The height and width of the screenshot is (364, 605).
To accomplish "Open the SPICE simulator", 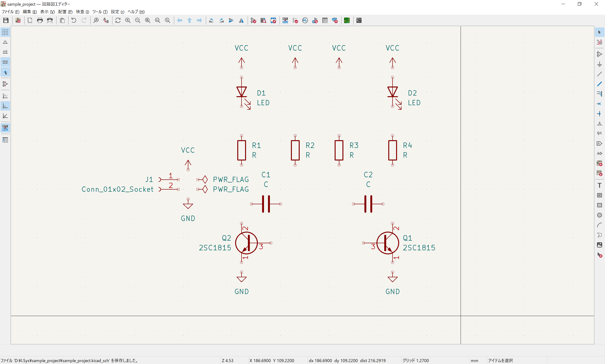I will pos(305,20).
